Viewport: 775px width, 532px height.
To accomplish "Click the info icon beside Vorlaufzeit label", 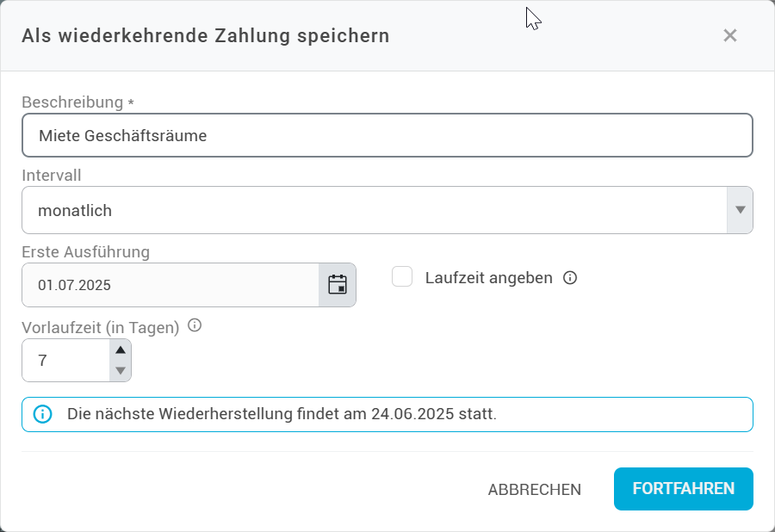I will 194,326.
